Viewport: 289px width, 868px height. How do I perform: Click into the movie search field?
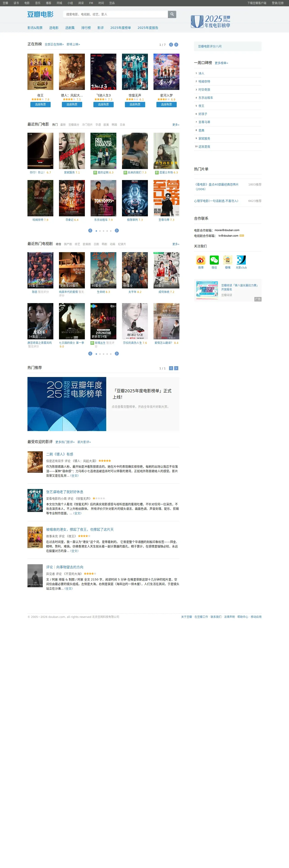pyautogui.click(x=115, y=14)
